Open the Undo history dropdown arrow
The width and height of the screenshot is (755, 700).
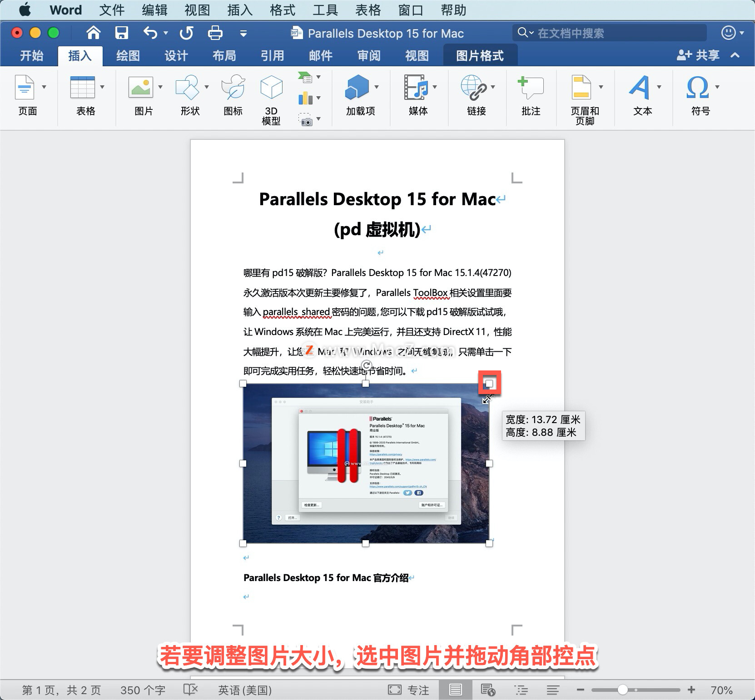[x=166, y=33]
